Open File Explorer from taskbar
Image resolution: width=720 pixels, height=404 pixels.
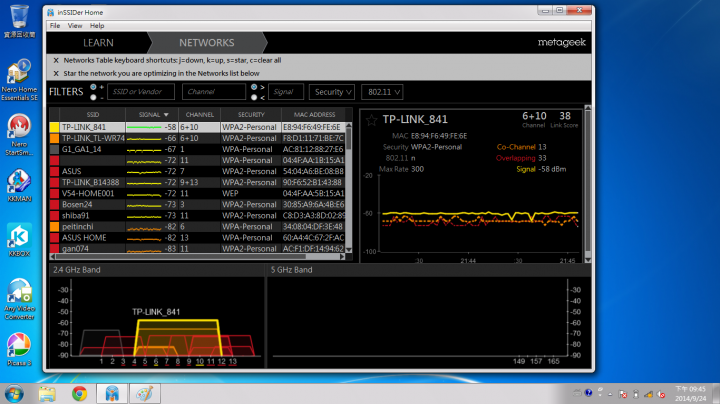[47, 393]
